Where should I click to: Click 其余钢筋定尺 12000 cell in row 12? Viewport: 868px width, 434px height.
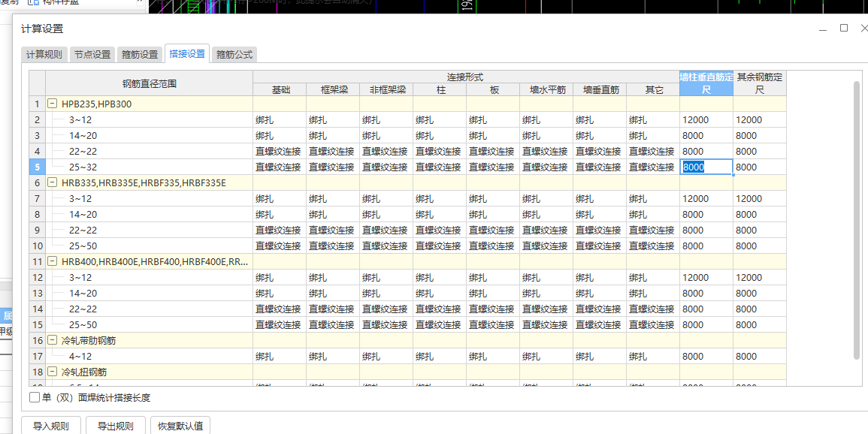tap(760, 278)
